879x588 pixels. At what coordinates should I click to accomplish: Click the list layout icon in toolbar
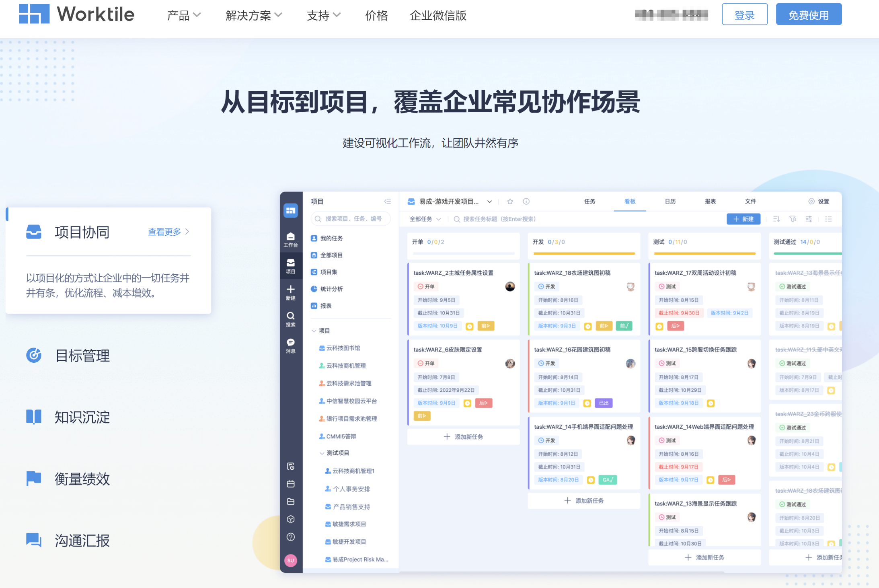[828, 219]
